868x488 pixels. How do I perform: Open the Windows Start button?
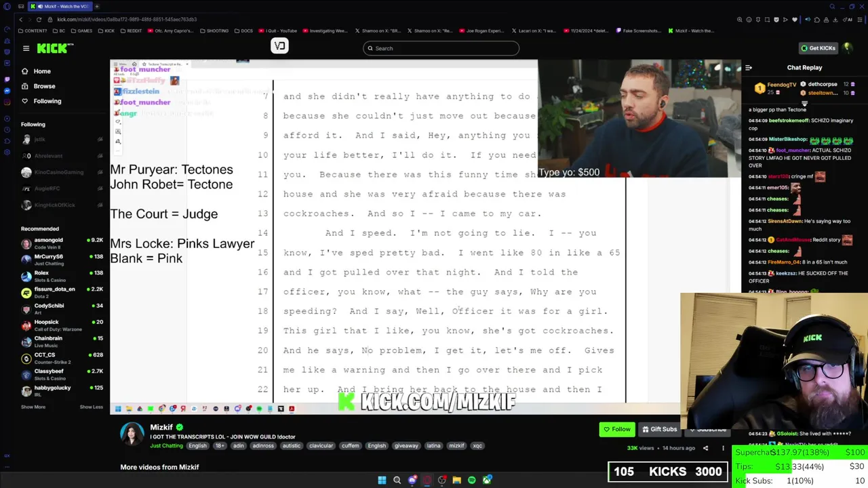[x=382, y=480]
